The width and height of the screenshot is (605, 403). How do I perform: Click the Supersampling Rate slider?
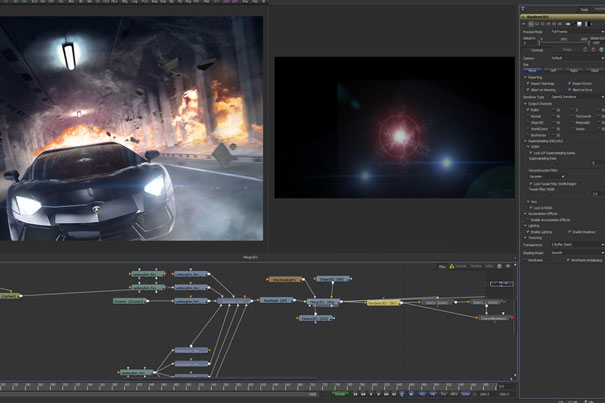pyautogui.click(x=559, y=163)
